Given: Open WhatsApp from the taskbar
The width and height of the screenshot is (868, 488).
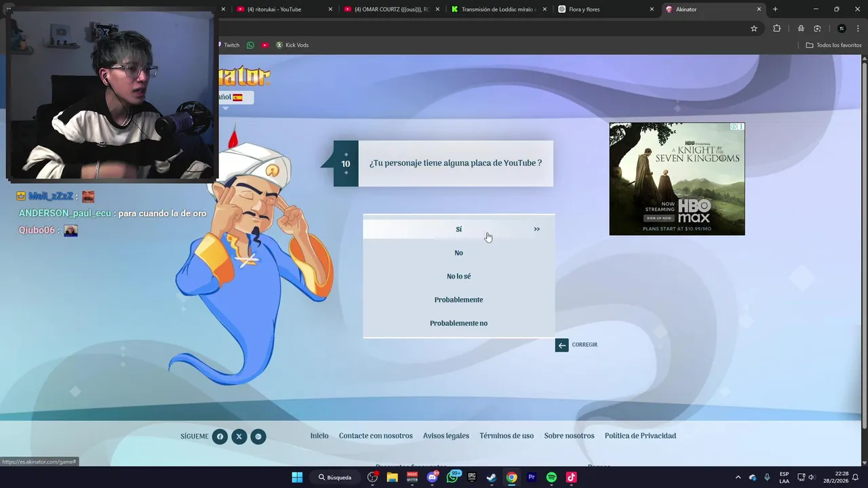Looking at the screenshot, I should (x=452, y=477).
